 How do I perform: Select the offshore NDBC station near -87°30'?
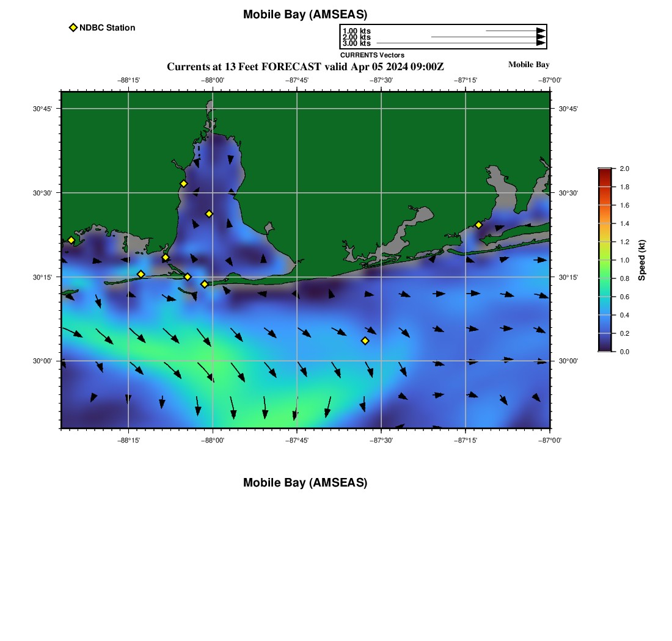click(365, 341)
